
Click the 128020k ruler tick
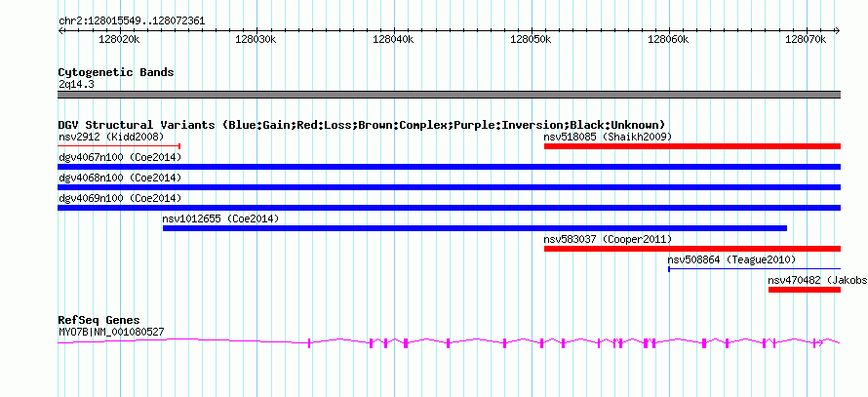pyautogui.click(x=120, y=39)
